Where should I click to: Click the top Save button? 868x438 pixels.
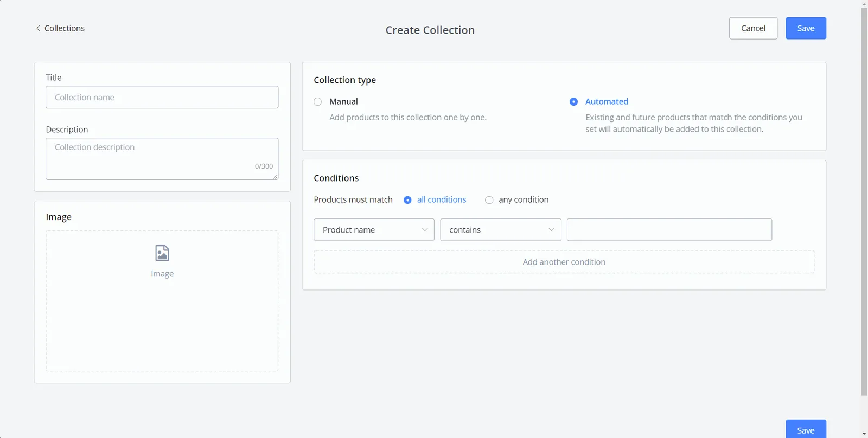[806, 28]
